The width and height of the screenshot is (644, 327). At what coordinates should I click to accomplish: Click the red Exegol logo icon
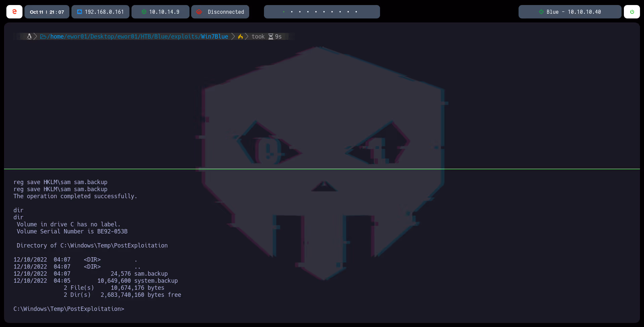coord(14,11)
